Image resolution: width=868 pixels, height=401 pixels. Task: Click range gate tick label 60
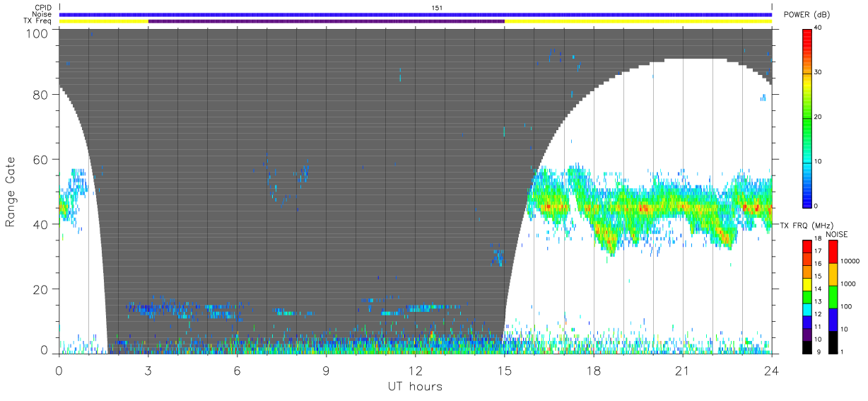click(41, 160)
